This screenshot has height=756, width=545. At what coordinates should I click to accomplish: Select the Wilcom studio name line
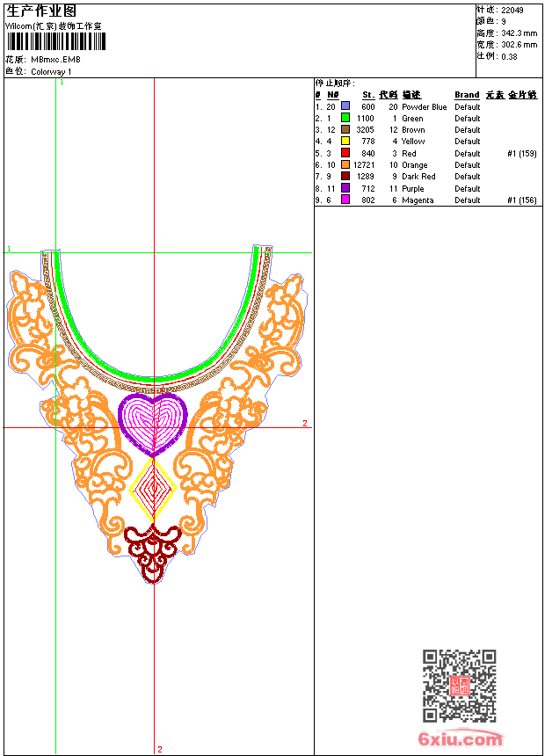click(x=54, y=26)
